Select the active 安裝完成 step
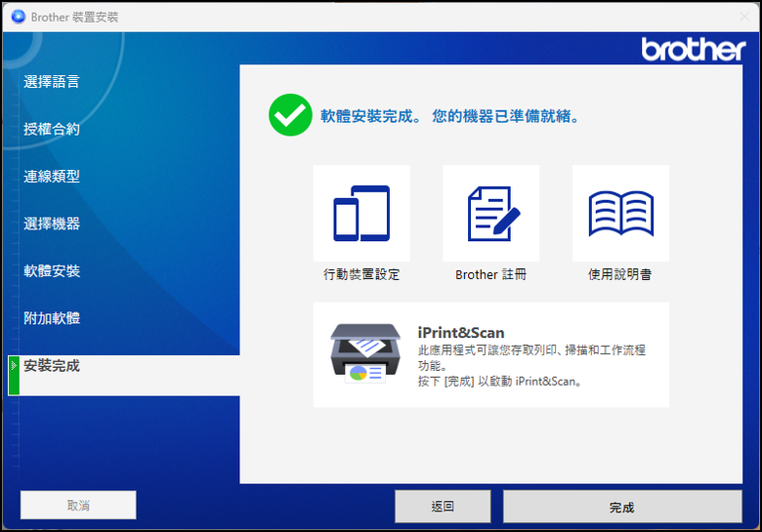This screenshot has width=762, height=532. click(124, 375)
